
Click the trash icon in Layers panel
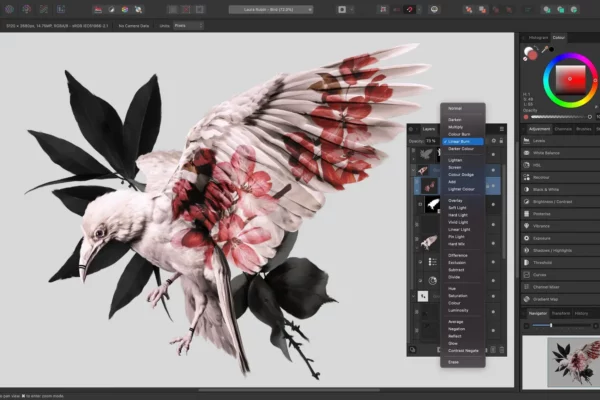(x=502, y=350)
